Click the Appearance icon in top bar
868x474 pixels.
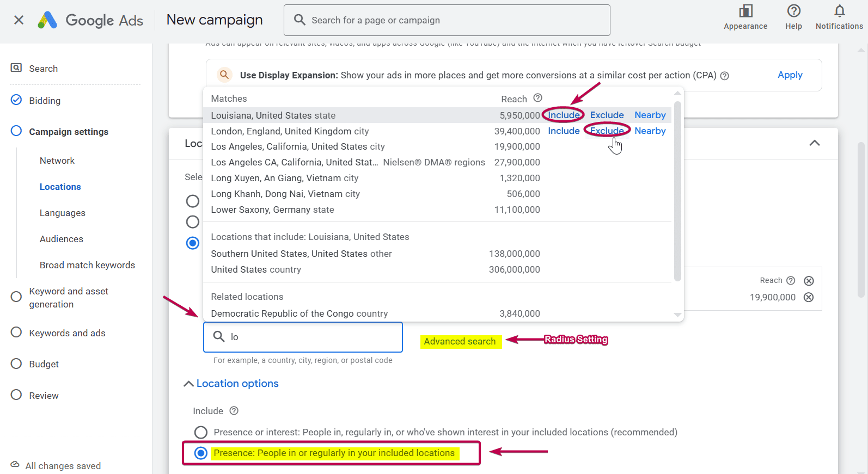tap(745, 11)
